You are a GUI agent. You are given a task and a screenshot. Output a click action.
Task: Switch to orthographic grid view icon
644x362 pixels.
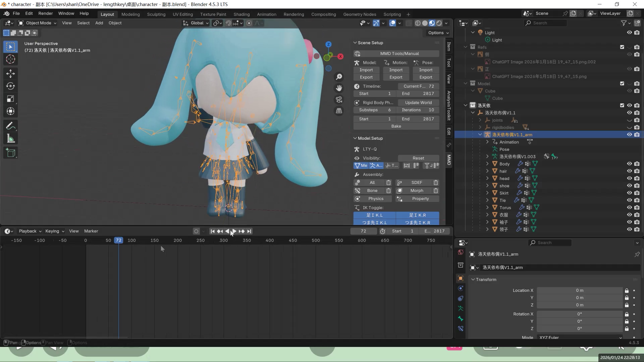pos(339,111)
